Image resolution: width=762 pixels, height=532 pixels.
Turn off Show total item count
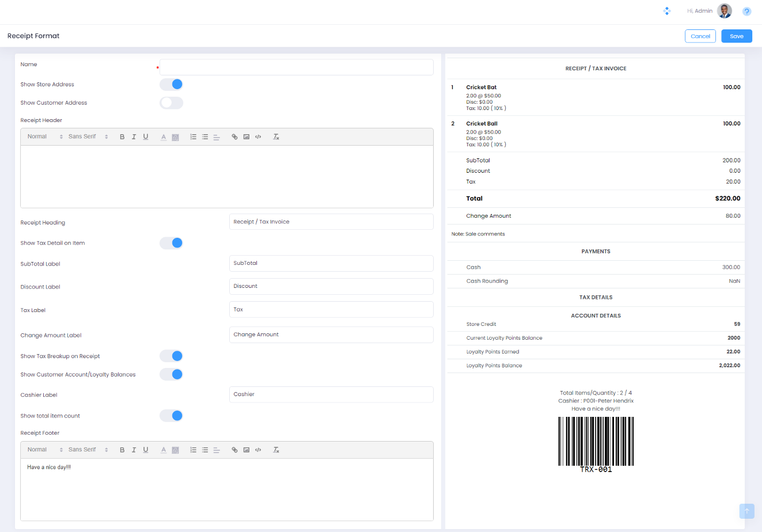coord(171,416)
